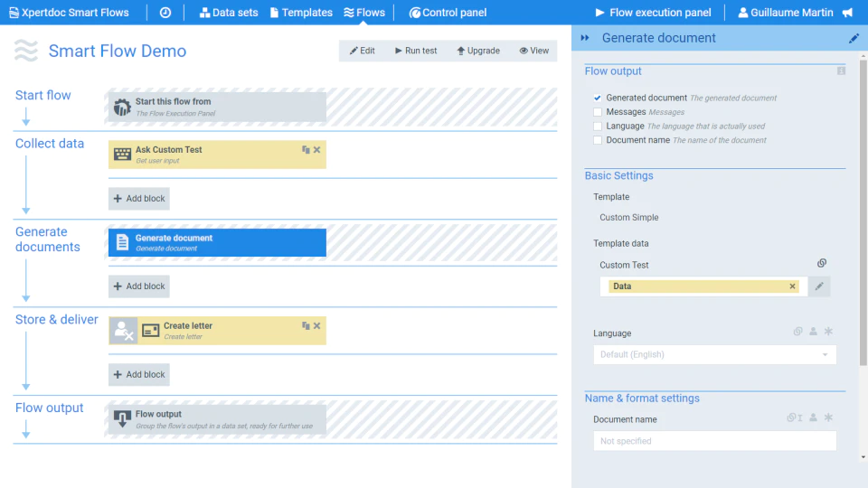Viewport: 868px width, 488px height.
Task: Remove the Create letter block
Action: click(317, 326)
